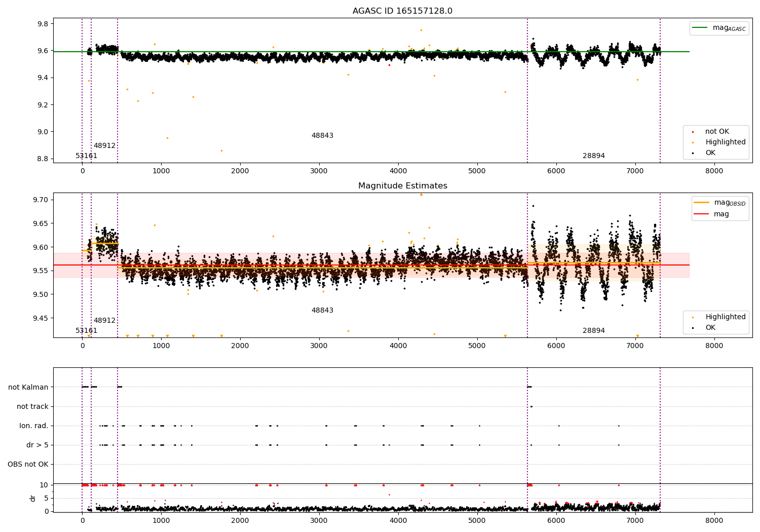Screen dimensions: 760x532
Task: Click the 9.0 y-axis tick label
Action: pos(43,132)
